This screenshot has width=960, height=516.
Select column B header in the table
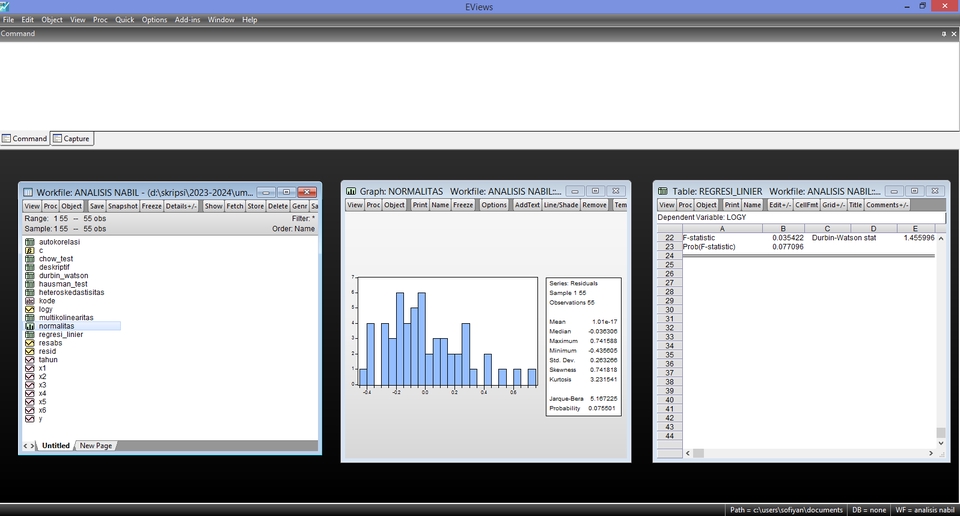[x=783, y=228]
